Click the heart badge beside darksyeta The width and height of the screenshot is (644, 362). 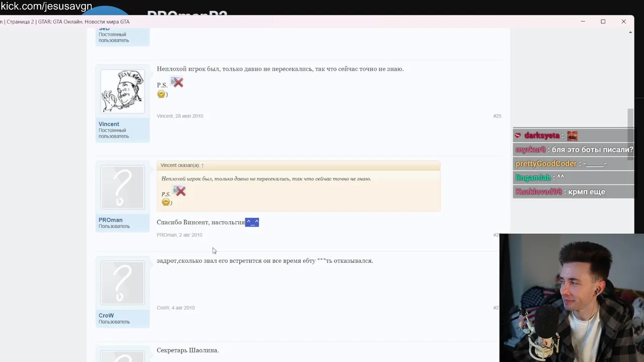point(518,136)
